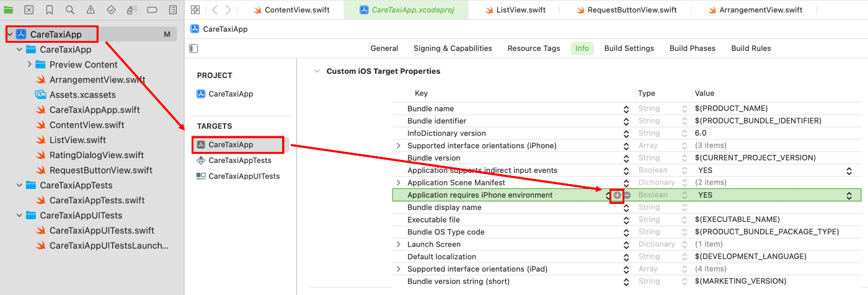
Task: Switch to Signing & Capabilities tab
Action: [x=453, y=48]
